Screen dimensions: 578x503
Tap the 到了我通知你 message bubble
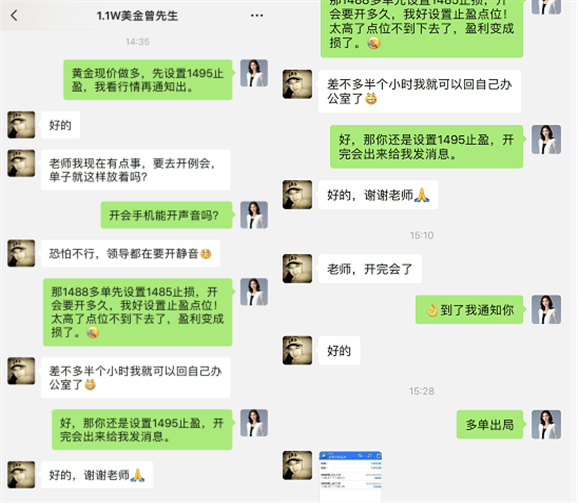coord(469,310)
